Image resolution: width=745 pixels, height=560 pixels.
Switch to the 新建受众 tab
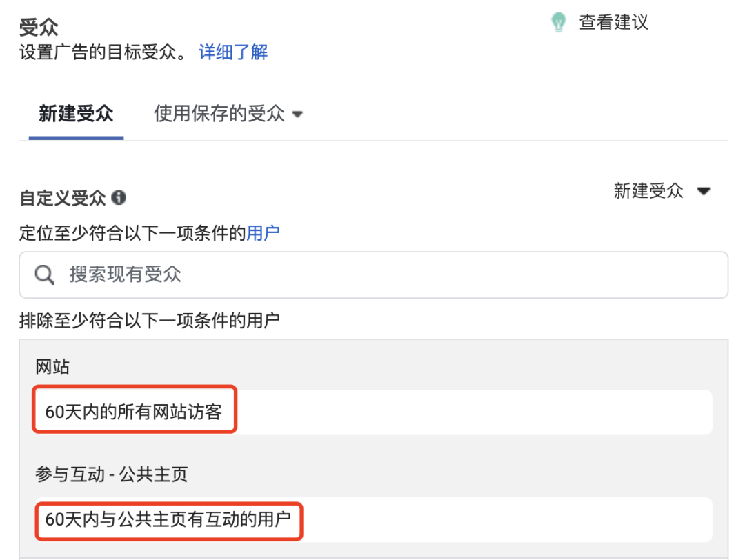click(76, 114)
